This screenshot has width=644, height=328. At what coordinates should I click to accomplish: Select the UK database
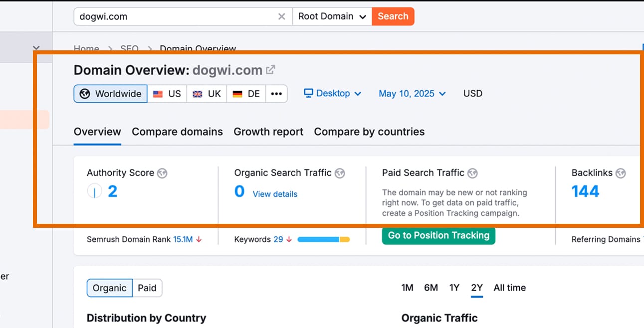[x=207, y=94]
